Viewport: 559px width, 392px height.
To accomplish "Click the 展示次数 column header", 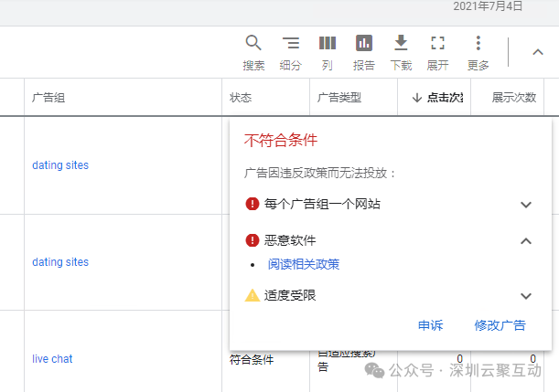I will (513, 98).
